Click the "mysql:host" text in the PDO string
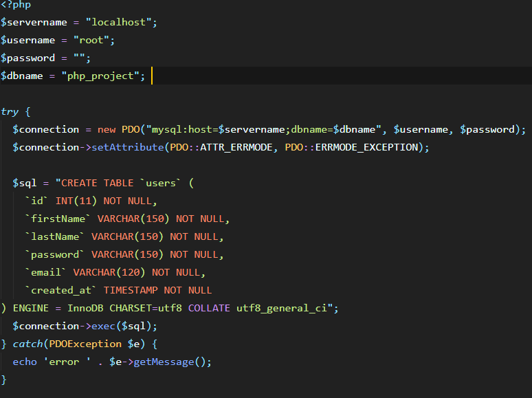This screenshot has width=532, height=398. click(181, 129)
